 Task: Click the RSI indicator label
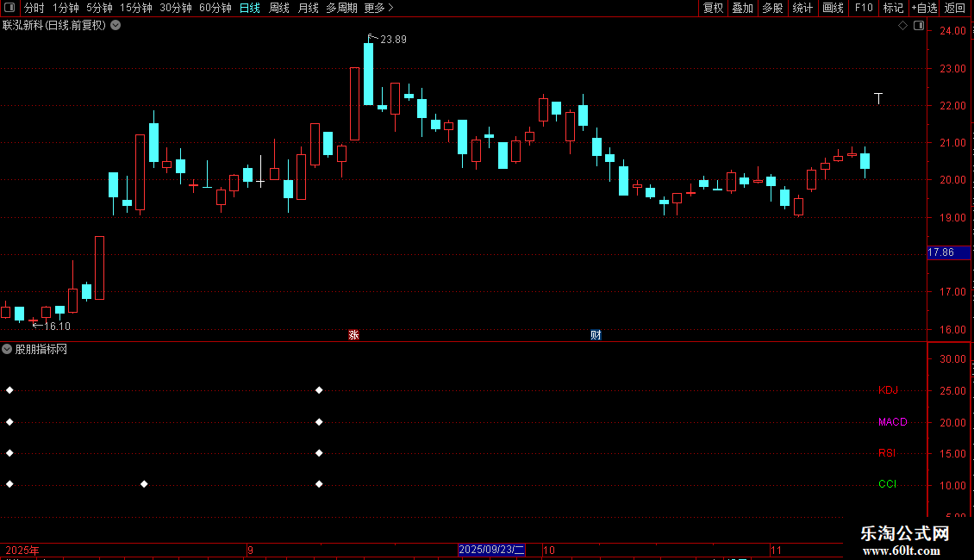click(887, 453)
